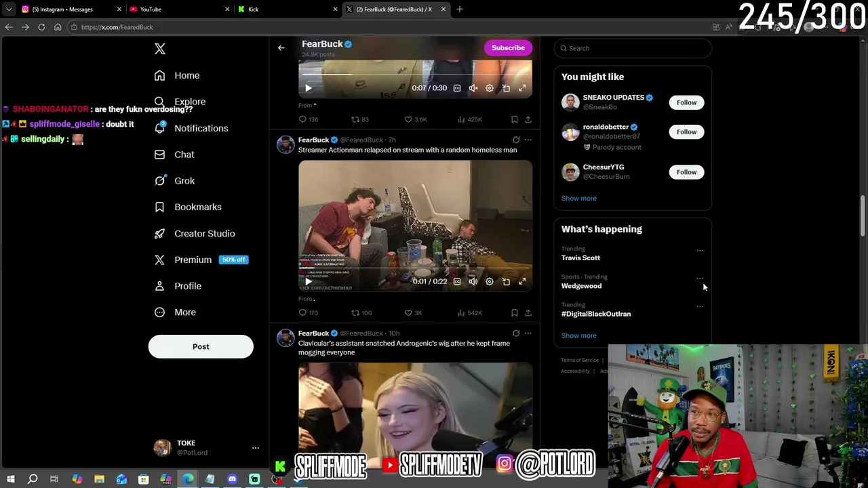
Task: Bookmark the Actionman post
Action: (515, 312)
